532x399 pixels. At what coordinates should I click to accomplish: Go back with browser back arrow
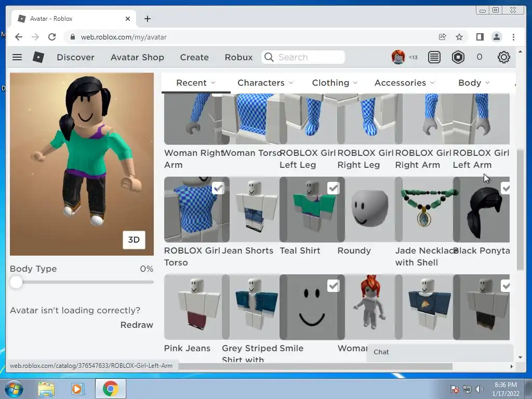(19, 37)
